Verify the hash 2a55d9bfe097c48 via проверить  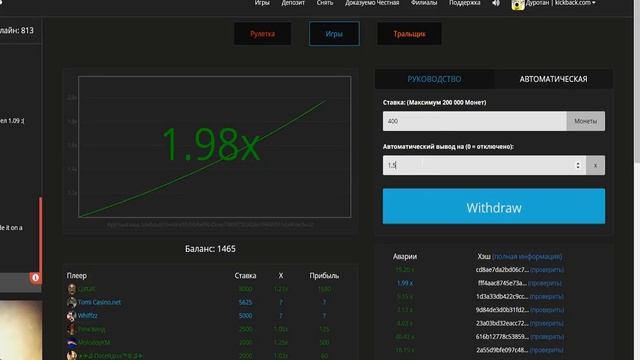547,350
